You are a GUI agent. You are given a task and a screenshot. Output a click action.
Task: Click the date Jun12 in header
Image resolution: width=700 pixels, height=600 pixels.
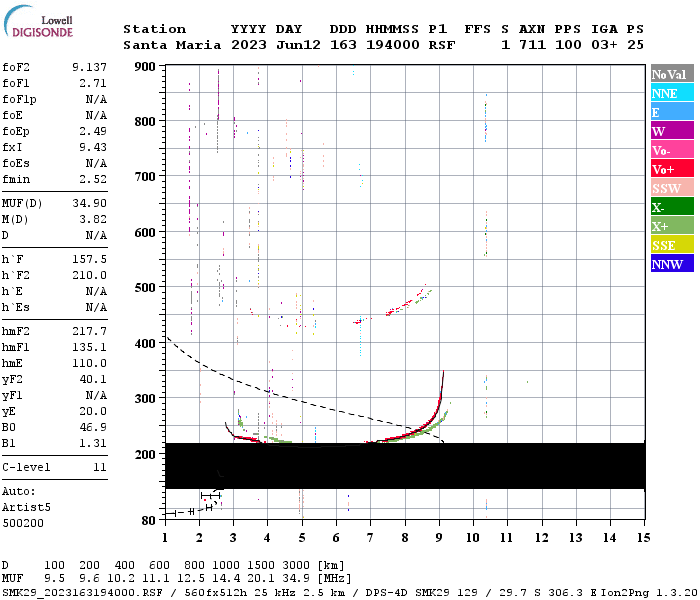298,45
